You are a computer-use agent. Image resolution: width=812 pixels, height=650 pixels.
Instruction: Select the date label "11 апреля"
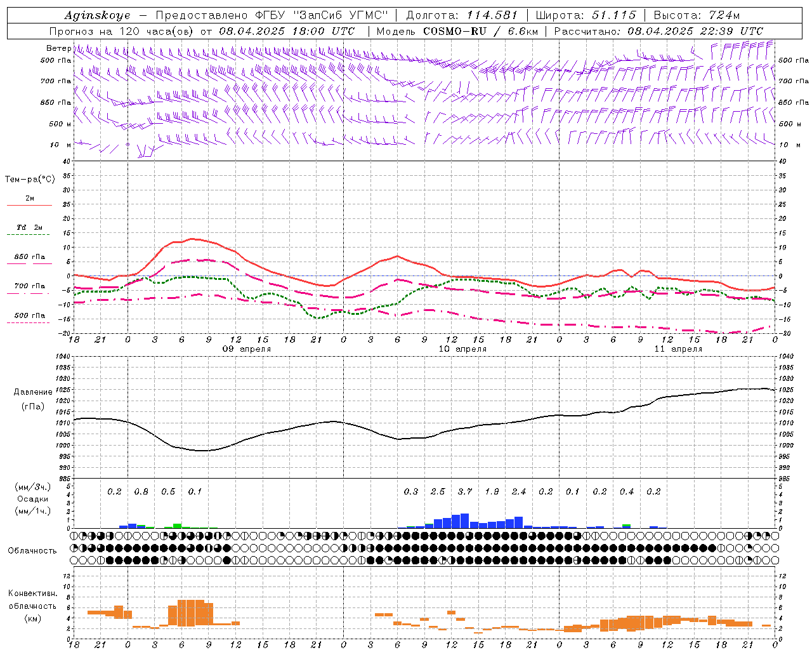tap(678, 349)
